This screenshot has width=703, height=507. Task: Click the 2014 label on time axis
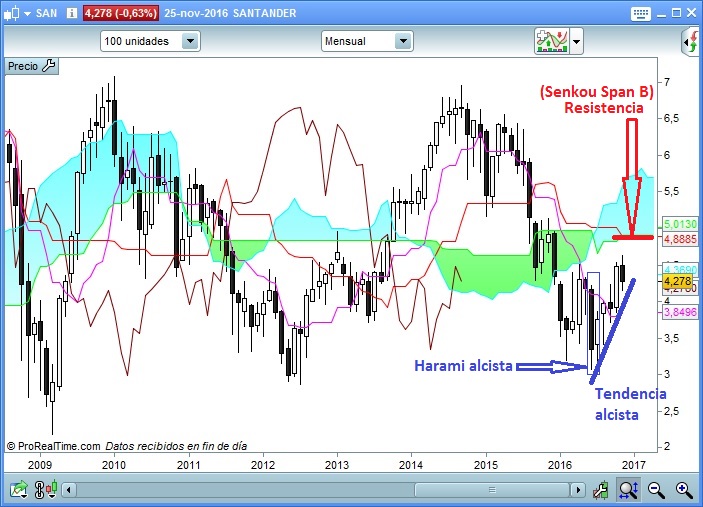(411, 465)
